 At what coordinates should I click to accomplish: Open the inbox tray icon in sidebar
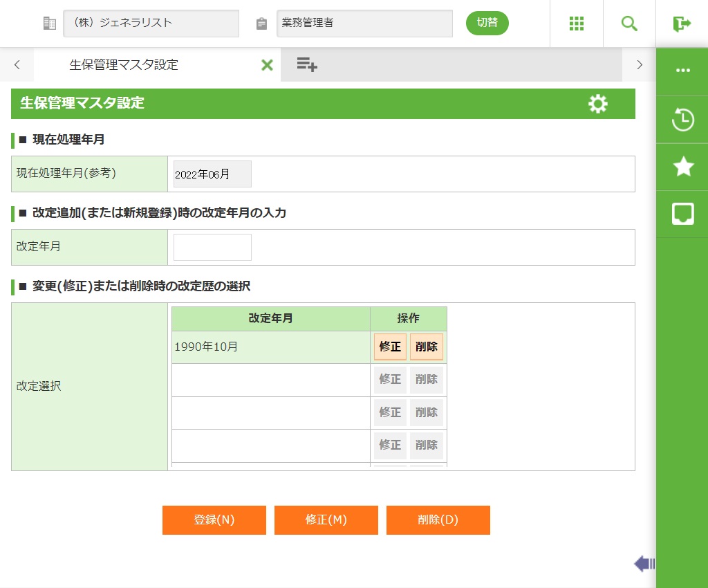pyautogui.click(x=682, y=214)
